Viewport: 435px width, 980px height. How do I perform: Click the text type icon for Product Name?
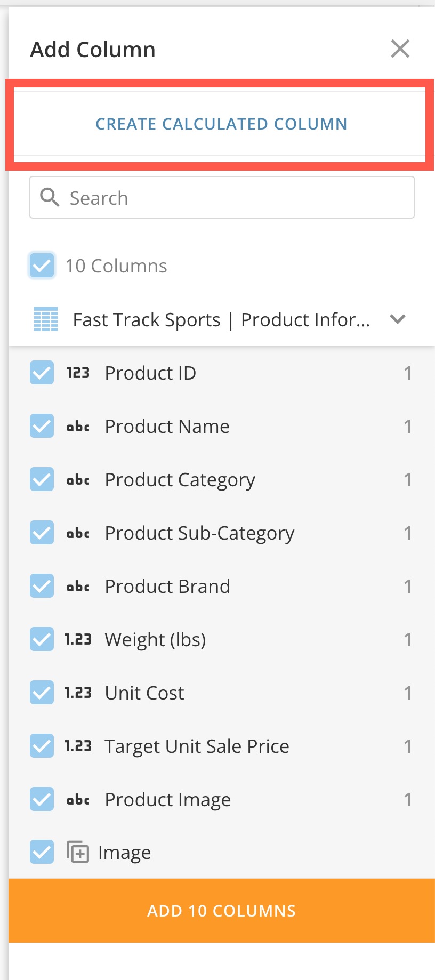pos(78,427)
